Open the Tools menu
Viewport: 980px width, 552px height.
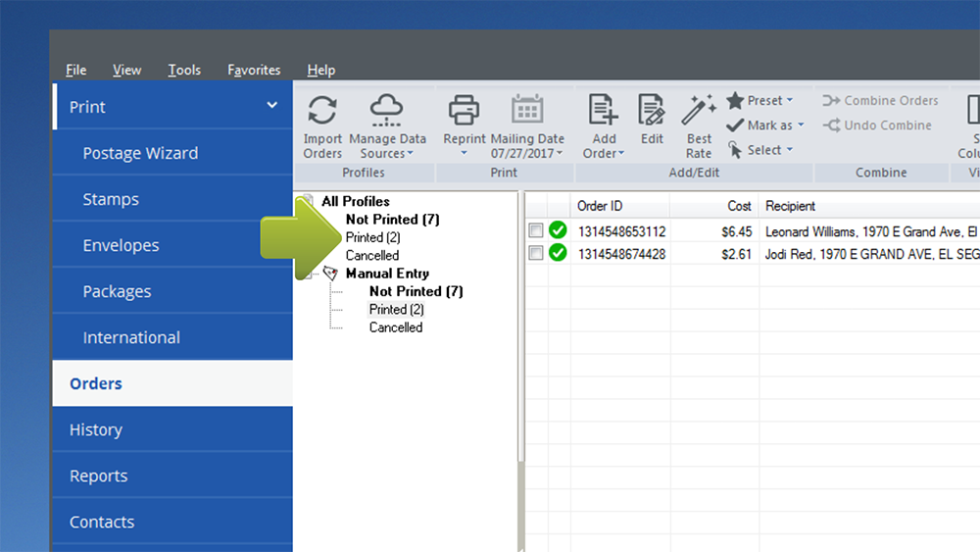point(184,70)
